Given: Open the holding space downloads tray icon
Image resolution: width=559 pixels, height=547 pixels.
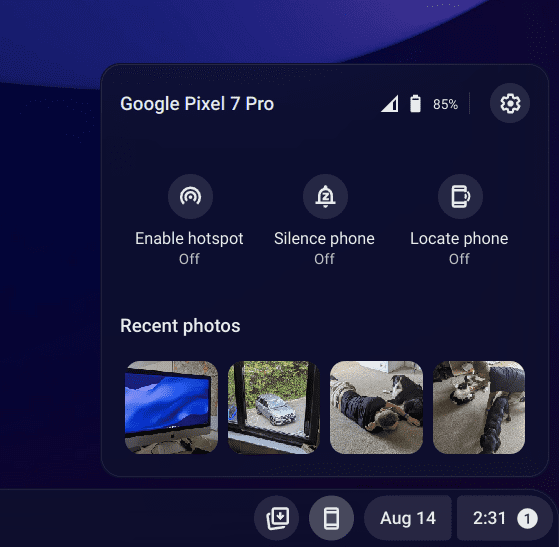Looking at the screenshot, I should [277, 518].
